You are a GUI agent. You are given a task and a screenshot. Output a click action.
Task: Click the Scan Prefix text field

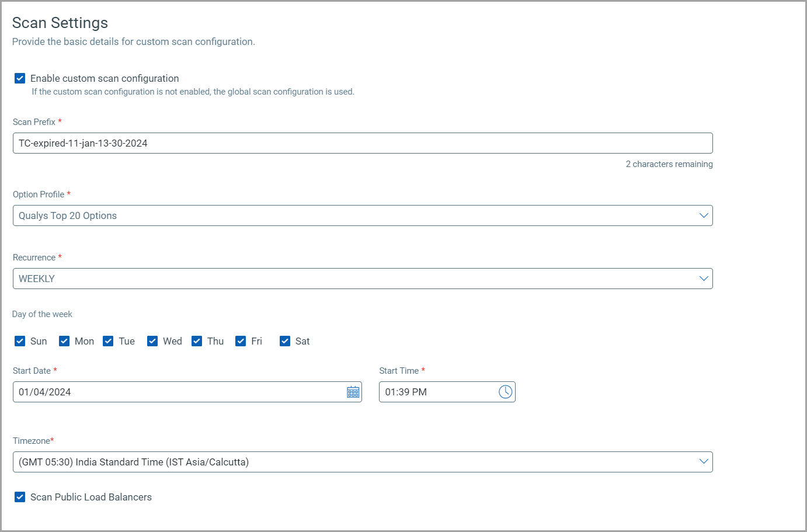[362, 143]
